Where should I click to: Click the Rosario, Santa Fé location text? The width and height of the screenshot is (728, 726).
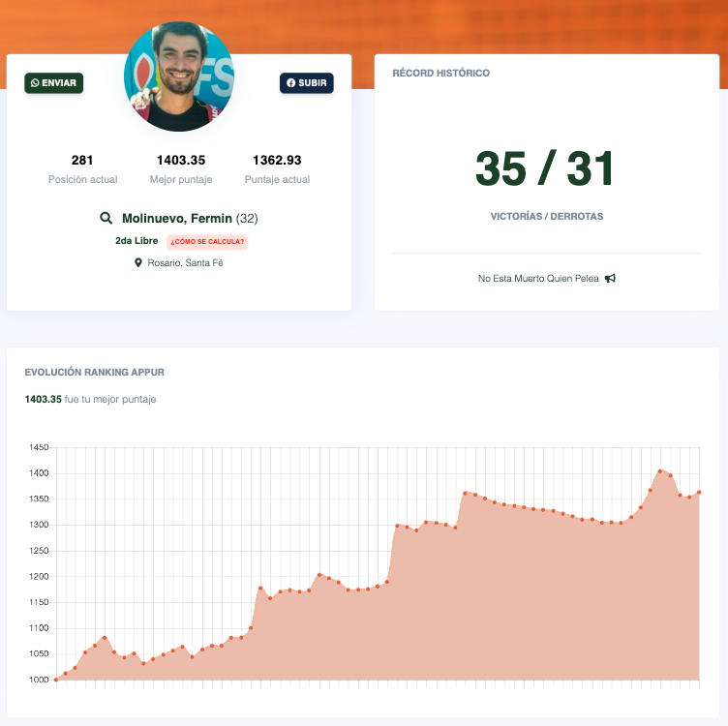(185, 262)
